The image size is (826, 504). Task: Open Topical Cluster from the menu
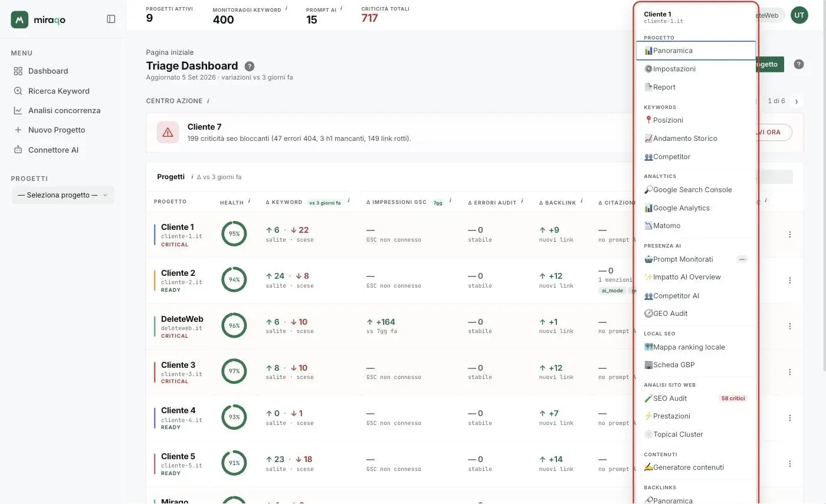696,434
